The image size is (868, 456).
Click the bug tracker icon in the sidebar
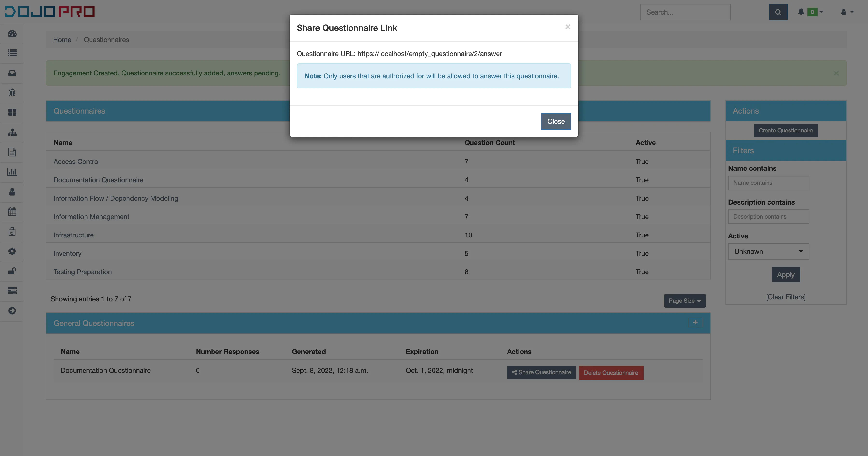12,93
